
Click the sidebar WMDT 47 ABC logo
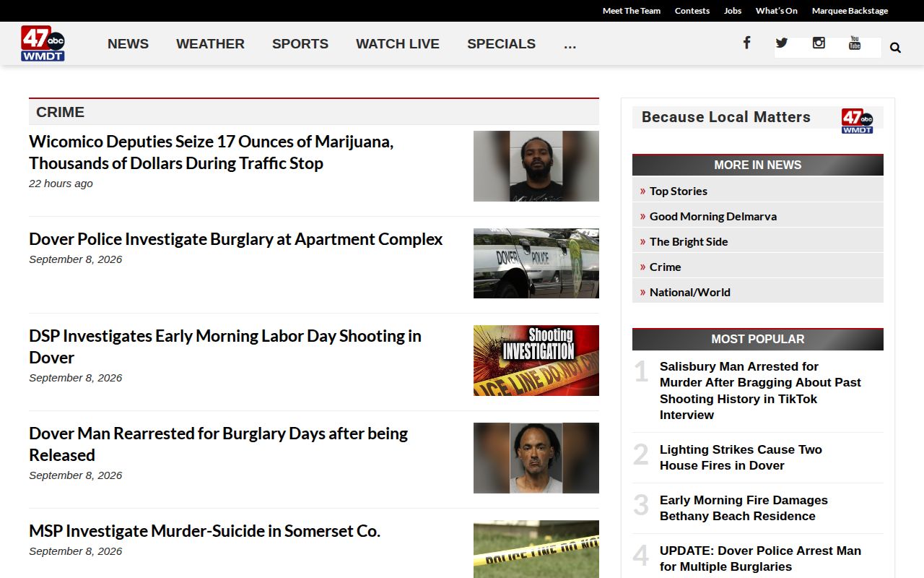(x=857, y=121)
